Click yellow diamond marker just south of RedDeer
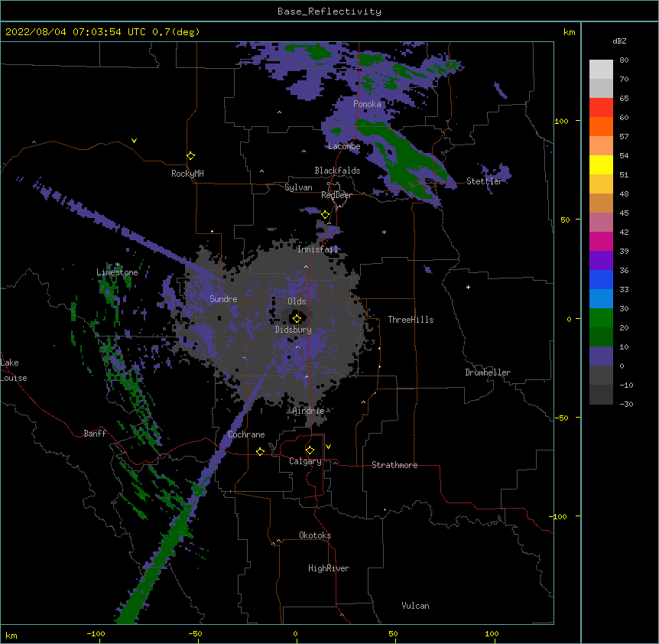 point(326,215)
